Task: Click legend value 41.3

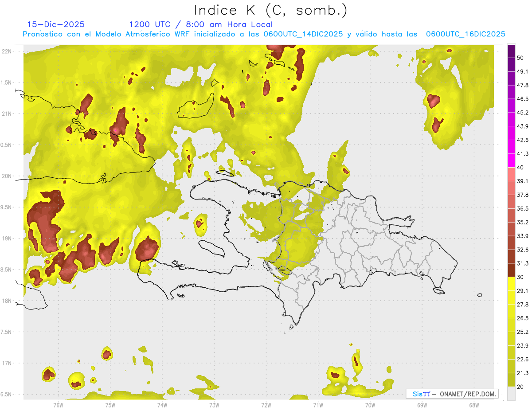Action: point(523,154)
